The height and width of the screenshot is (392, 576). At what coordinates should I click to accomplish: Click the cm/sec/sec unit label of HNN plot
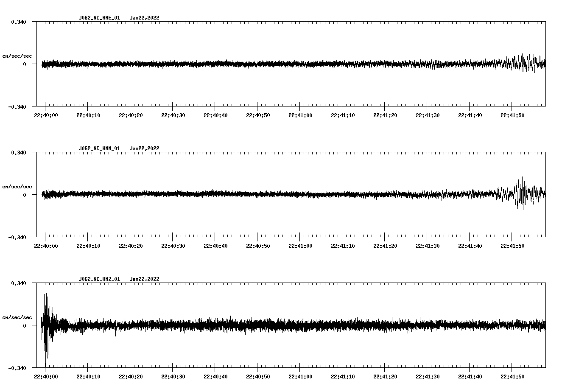click(17, 187)
